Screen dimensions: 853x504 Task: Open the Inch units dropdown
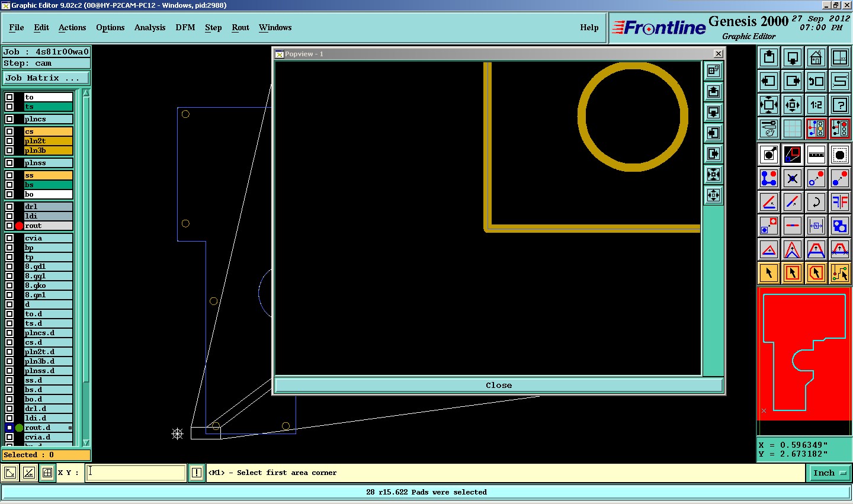[829, 473]
